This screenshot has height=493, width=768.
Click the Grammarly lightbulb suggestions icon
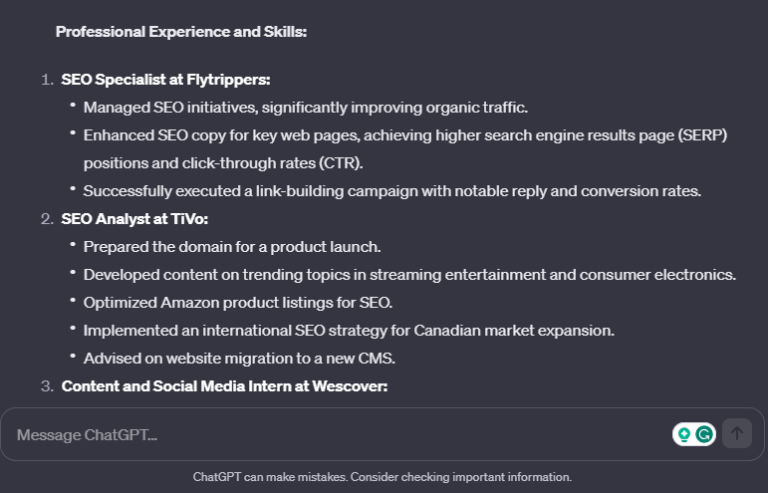coord(685,434)
